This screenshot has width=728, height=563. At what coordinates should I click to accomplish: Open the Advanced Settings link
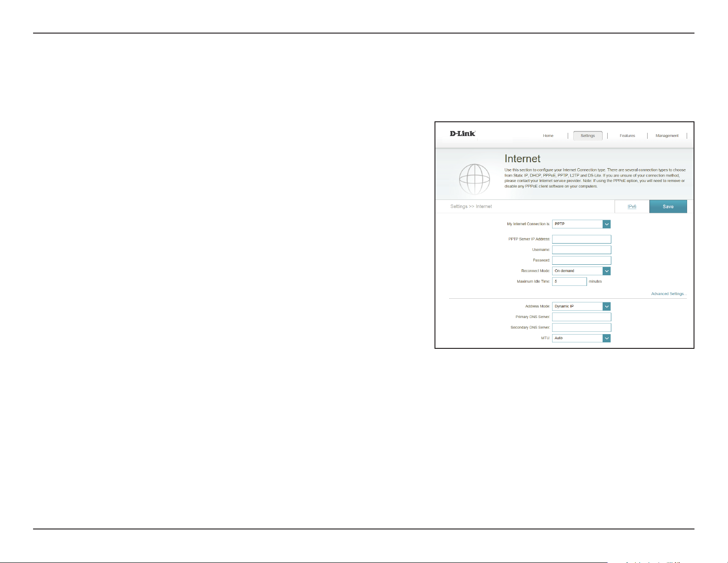click(x=669, y=294)
